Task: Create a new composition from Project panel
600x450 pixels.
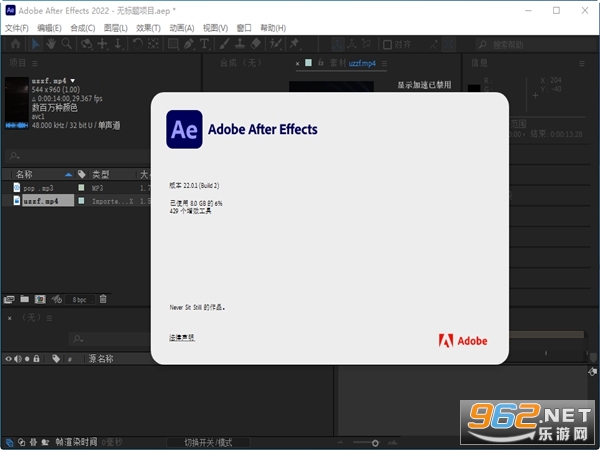Action: click(40, 299)
